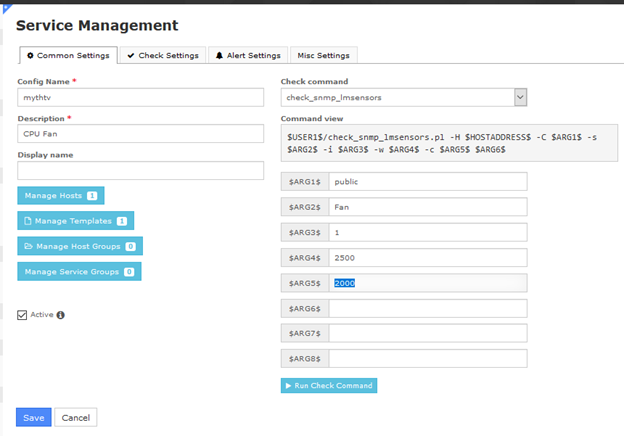Screen dimensions: 624x436
Task: Click the empty Display name field
Action: click(x=140, y=170)
